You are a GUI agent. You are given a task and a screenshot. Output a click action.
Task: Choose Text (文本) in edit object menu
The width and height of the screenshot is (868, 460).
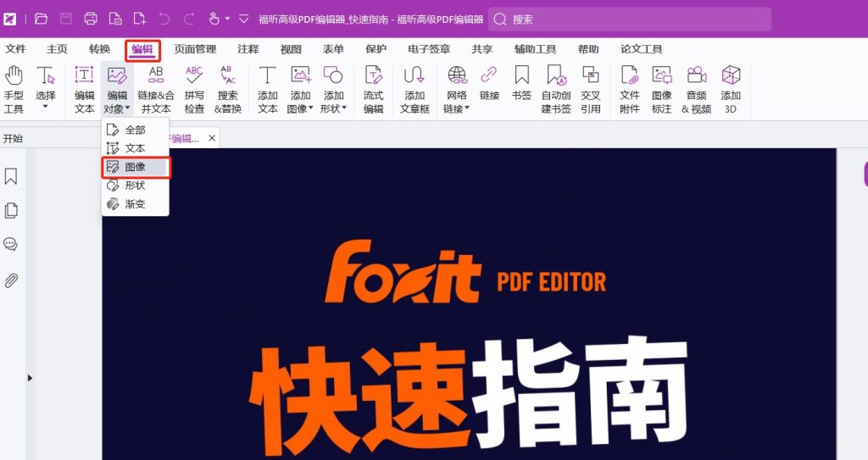135,147
